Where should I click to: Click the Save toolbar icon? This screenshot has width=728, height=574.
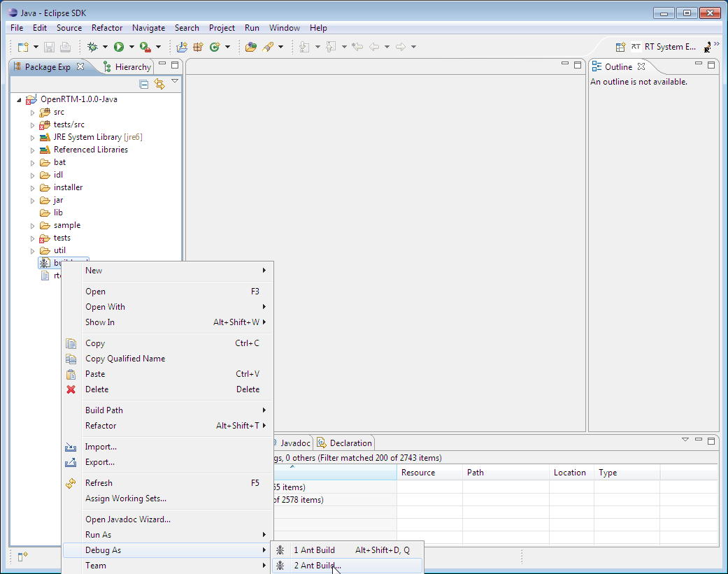[x=49, y=47]
